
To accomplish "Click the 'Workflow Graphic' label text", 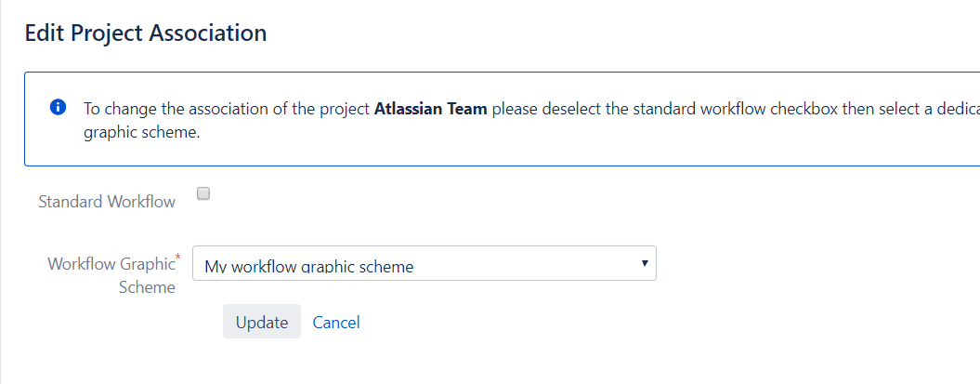I will [110, 264].
